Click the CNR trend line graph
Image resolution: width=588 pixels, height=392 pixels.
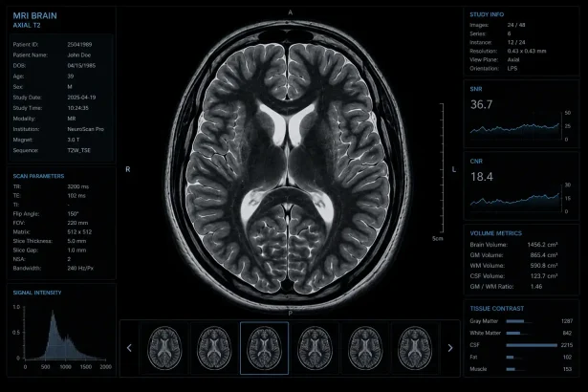pos(515,201)
